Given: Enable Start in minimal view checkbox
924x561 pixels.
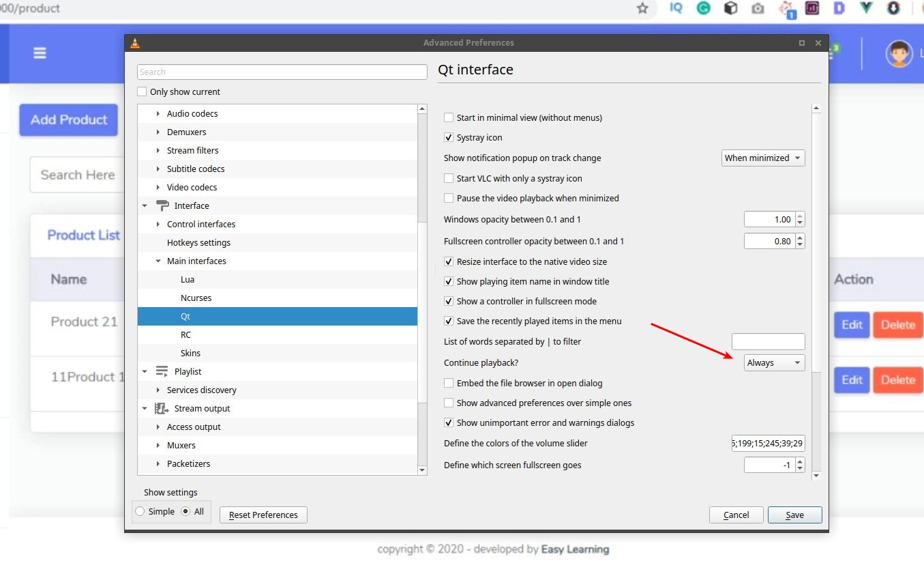Looking at the screenshot, I should point(449,117).
